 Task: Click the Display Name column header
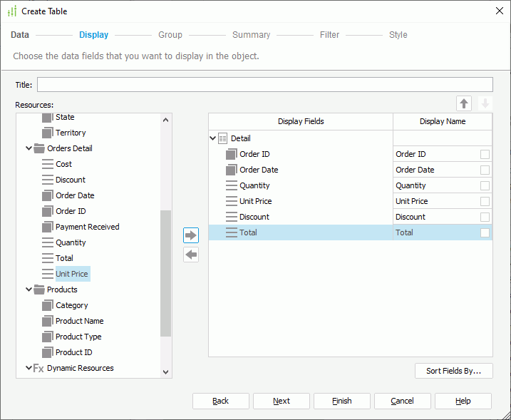(x=443, y=122)
